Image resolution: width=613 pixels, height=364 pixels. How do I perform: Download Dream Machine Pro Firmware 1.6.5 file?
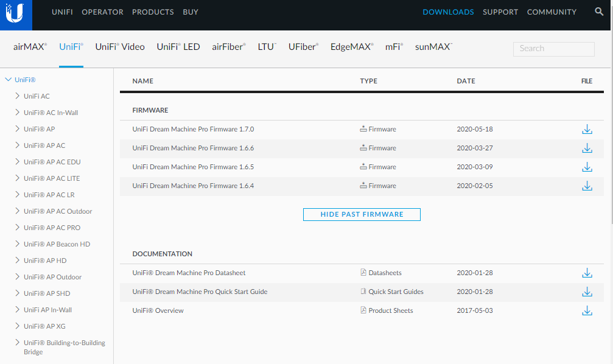pos(587,167)
